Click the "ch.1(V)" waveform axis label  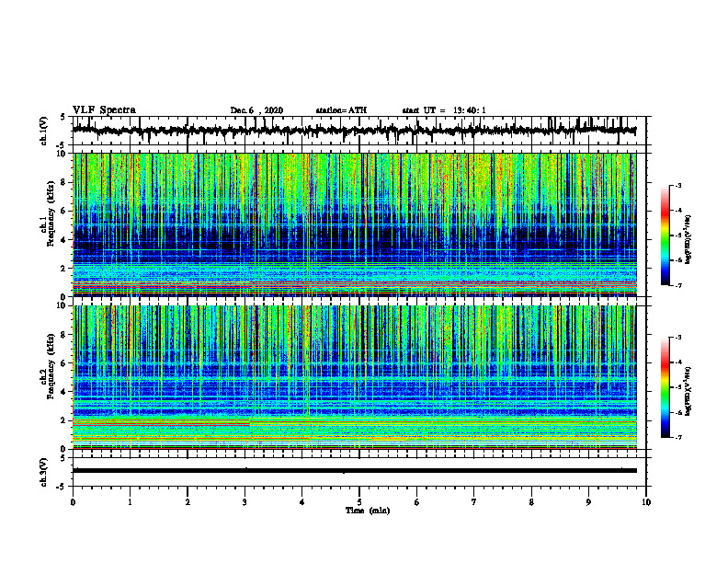[44, 131]
